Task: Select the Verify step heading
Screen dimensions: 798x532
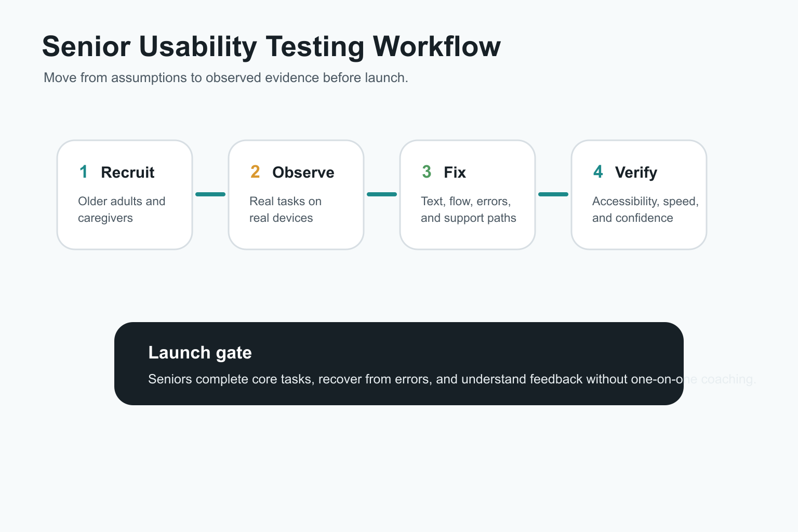Action: (x=636, y=172)
